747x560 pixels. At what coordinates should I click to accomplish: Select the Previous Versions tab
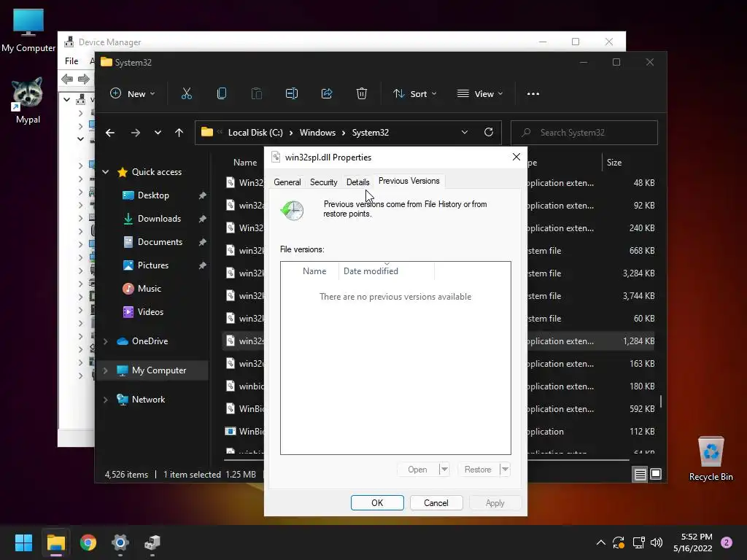(409, 181)
